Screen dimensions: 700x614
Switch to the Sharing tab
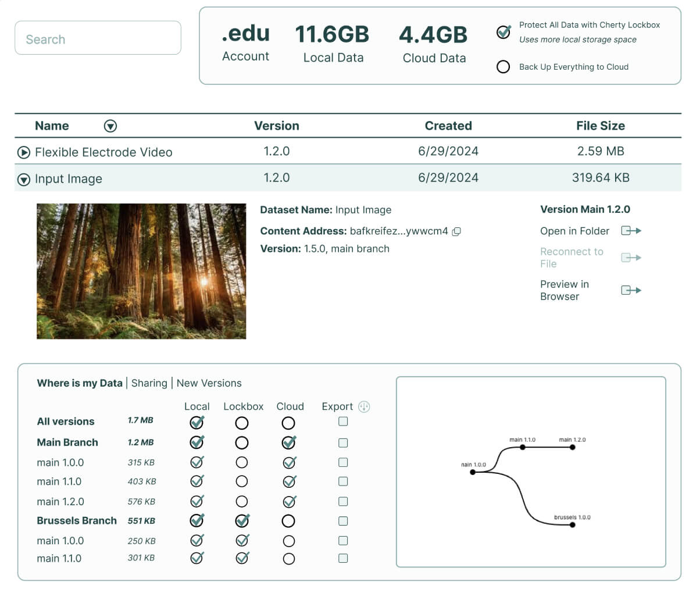click(x=149, y=383)
